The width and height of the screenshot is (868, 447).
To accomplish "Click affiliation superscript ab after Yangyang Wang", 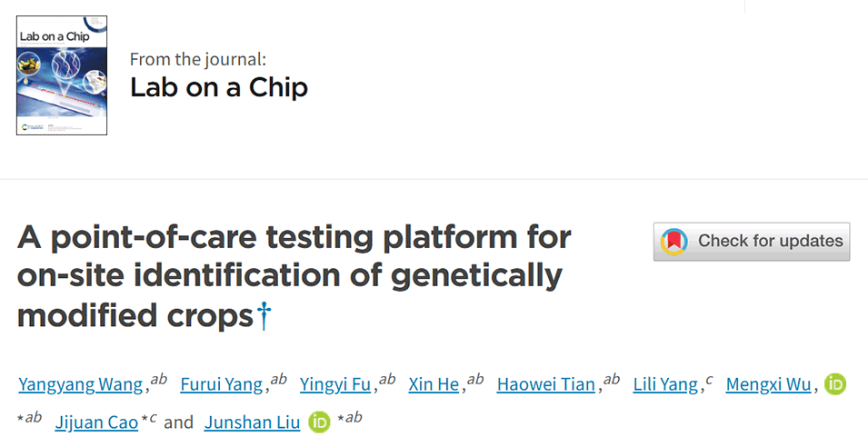I will (x=159, y=380).
